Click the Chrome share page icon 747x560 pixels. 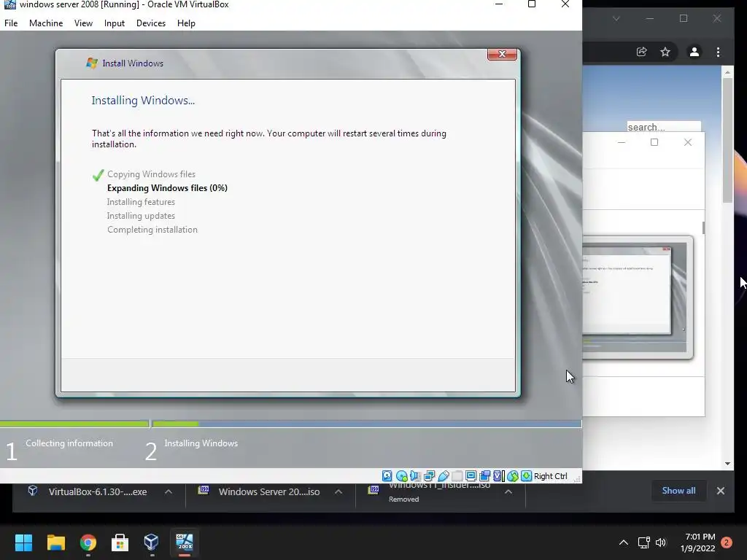(x=642, y=52)
